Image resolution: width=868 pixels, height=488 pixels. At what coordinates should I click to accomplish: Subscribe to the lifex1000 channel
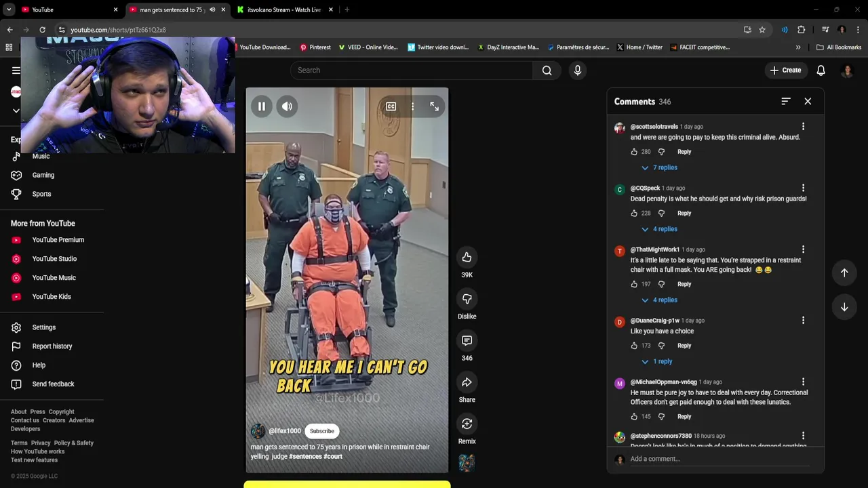(322, 431)
